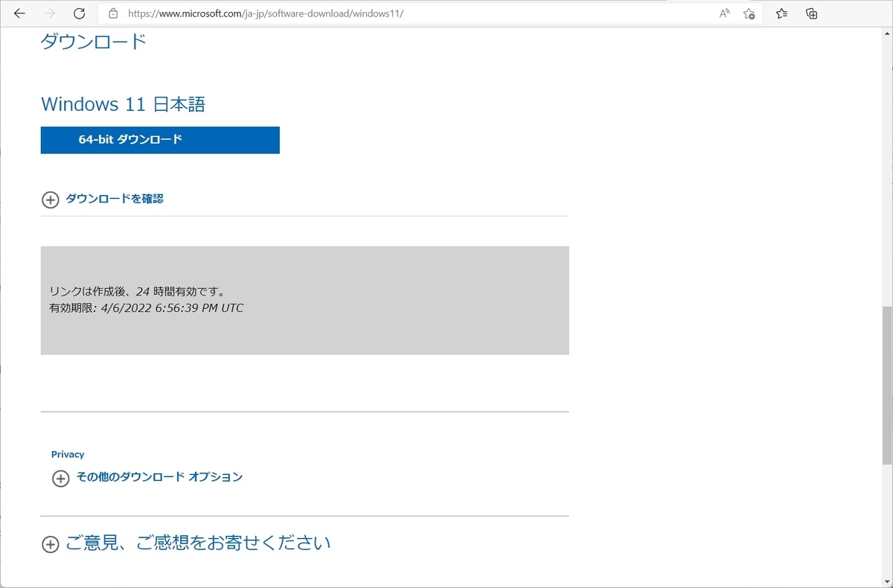
Task: Open browser Collections
Action: click(811, 13)
